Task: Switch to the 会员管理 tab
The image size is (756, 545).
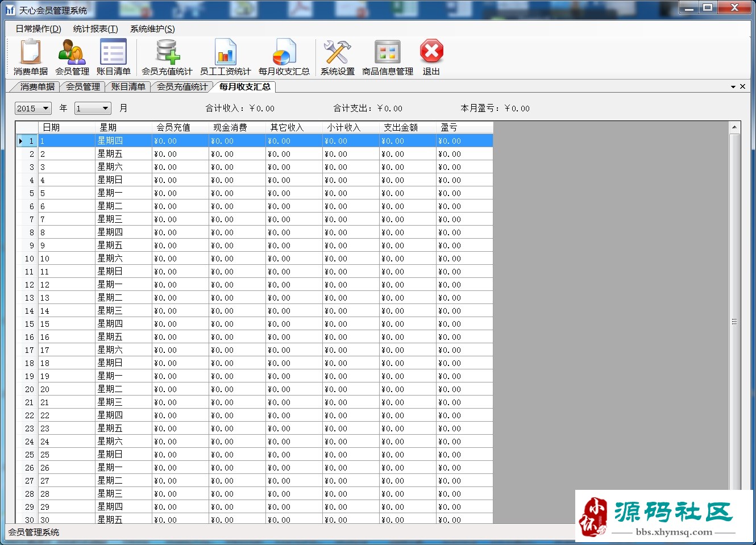Action: click(x=83, y=87)
